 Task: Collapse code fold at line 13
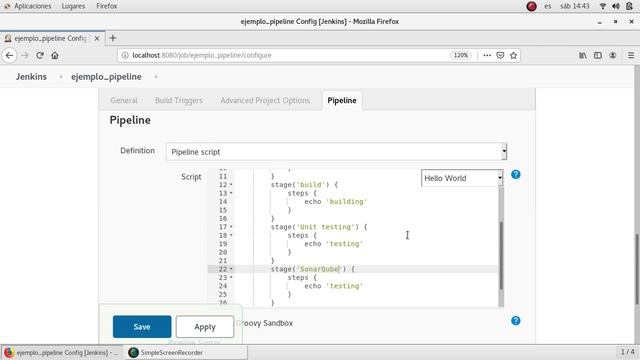(231, 193)
